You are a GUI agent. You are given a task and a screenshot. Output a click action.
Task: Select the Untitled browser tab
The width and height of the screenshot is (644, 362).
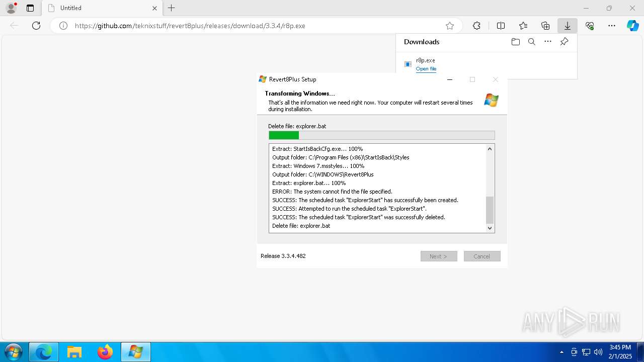point(103,8)
